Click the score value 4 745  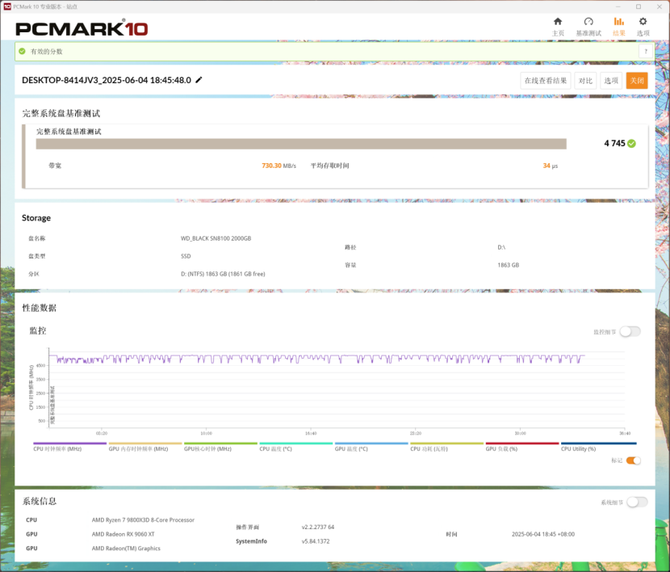pos(614,144)
